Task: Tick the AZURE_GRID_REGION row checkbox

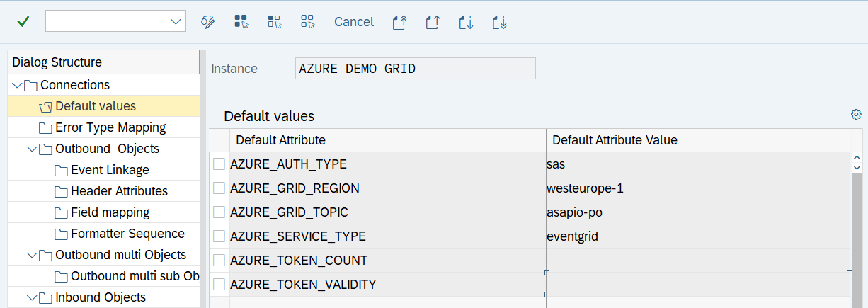Action: click(219, 188)
